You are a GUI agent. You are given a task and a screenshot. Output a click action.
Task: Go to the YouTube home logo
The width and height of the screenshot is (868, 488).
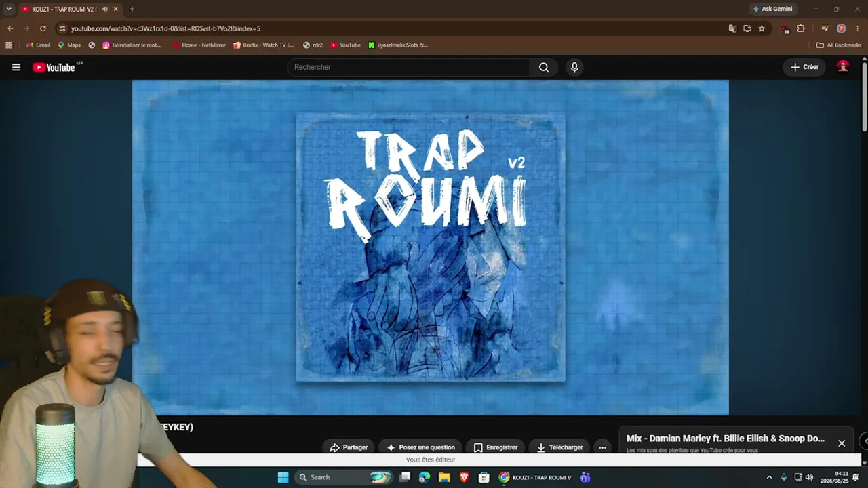click(x=54, y=67)
